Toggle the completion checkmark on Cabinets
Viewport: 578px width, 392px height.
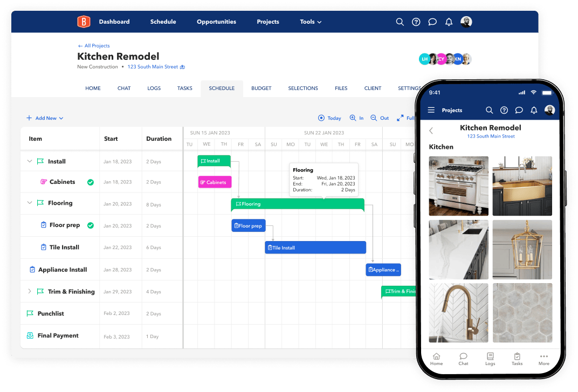[x=91, y=182]
